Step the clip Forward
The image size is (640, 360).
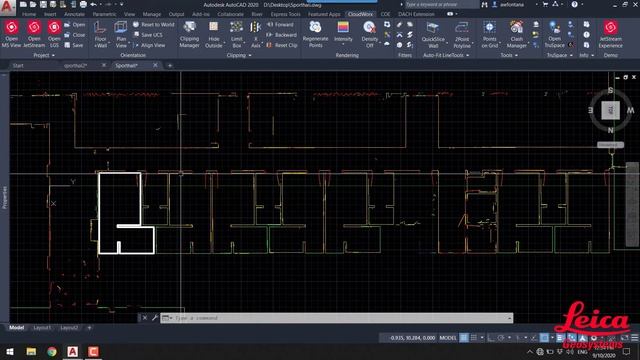tap(280, 24)
